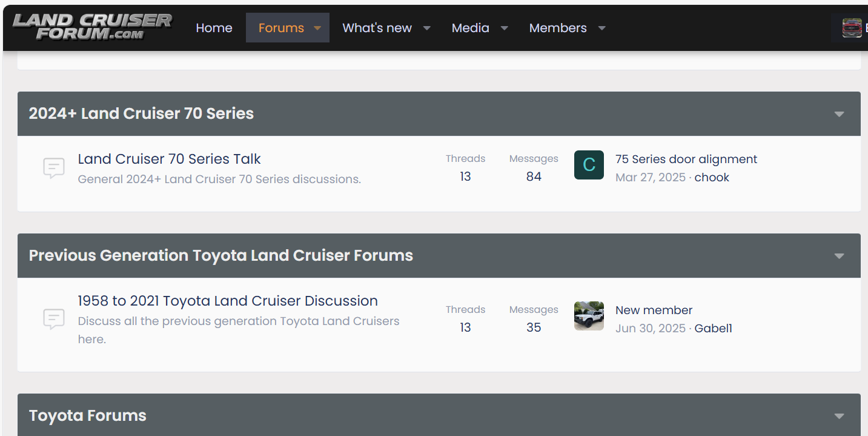The image size is (868, 436).
Task: Expand the Forums dropdown arrow
Action: click(317, 28)
